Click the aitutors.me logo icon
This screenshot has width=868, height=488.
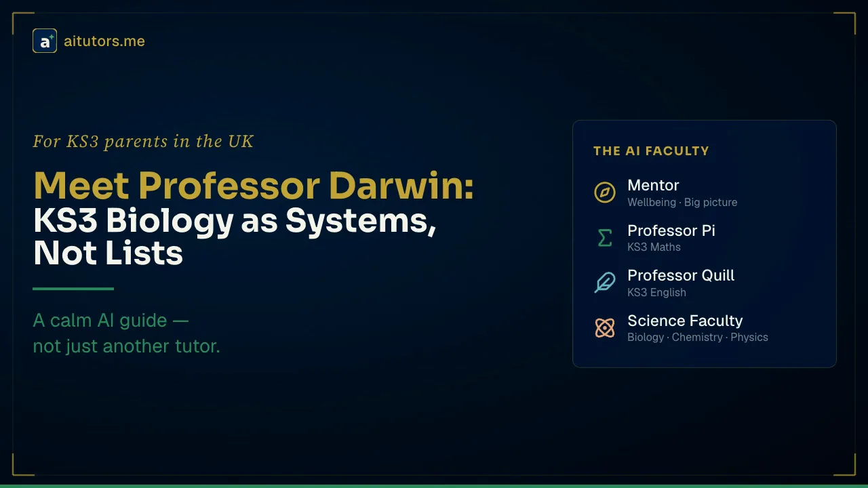pos(45,41)
